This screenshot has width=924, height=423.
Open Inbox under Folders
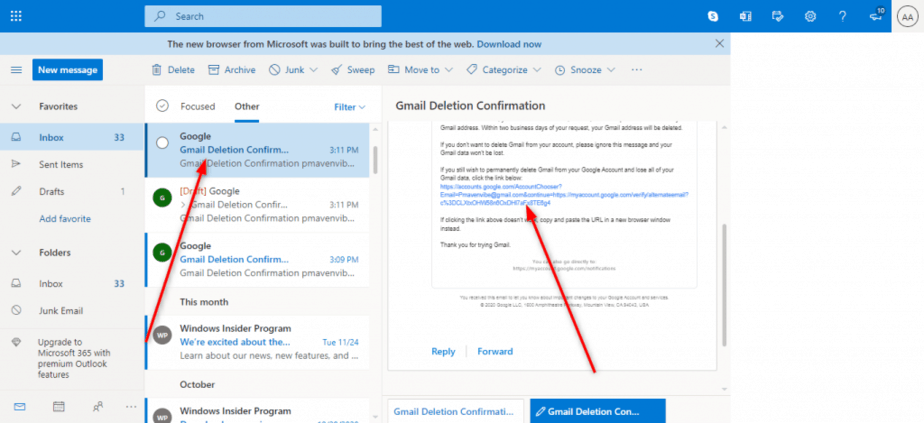(x=71, y=283)
